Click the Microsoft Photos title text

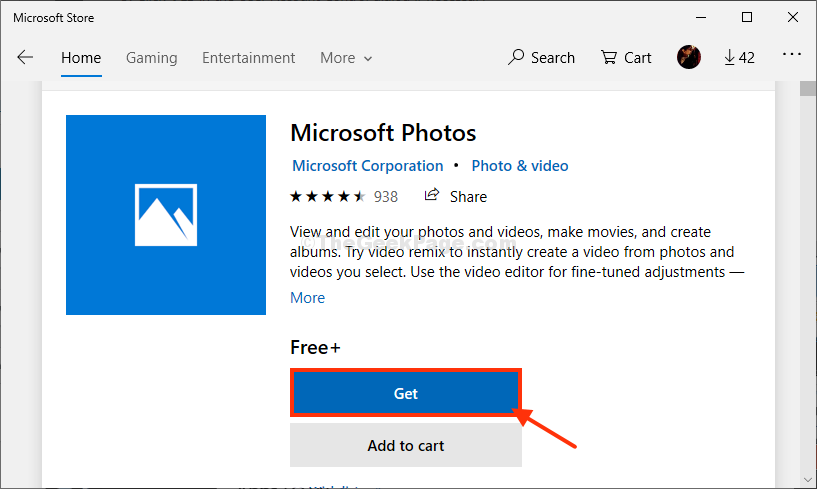(383, 133)
